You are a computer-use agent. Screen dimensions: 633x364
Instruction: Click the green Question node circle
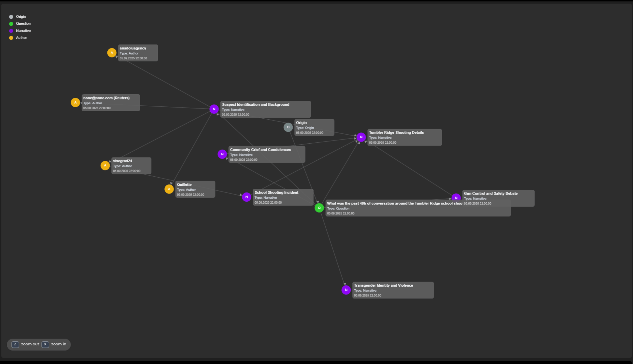pos(319,208)
